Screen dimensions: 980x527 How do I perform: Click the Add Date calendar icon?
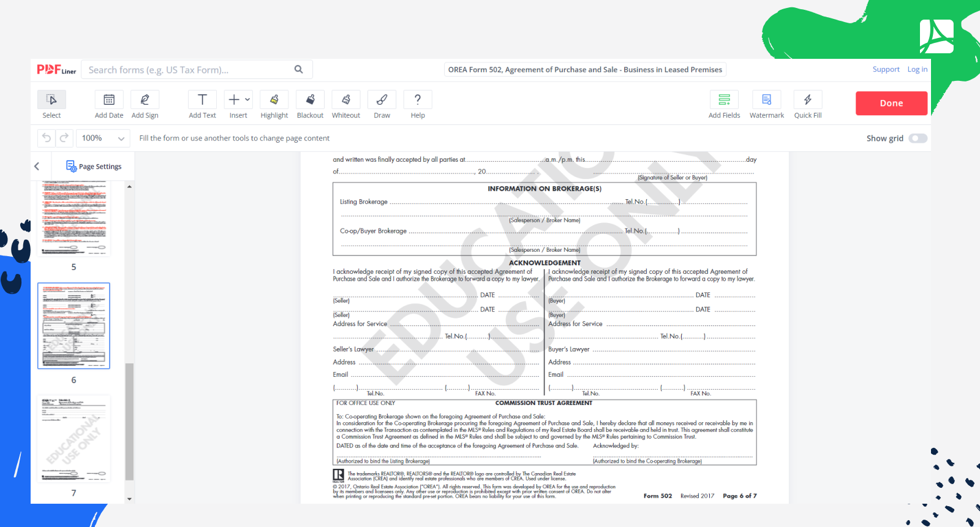pos(109,99)
